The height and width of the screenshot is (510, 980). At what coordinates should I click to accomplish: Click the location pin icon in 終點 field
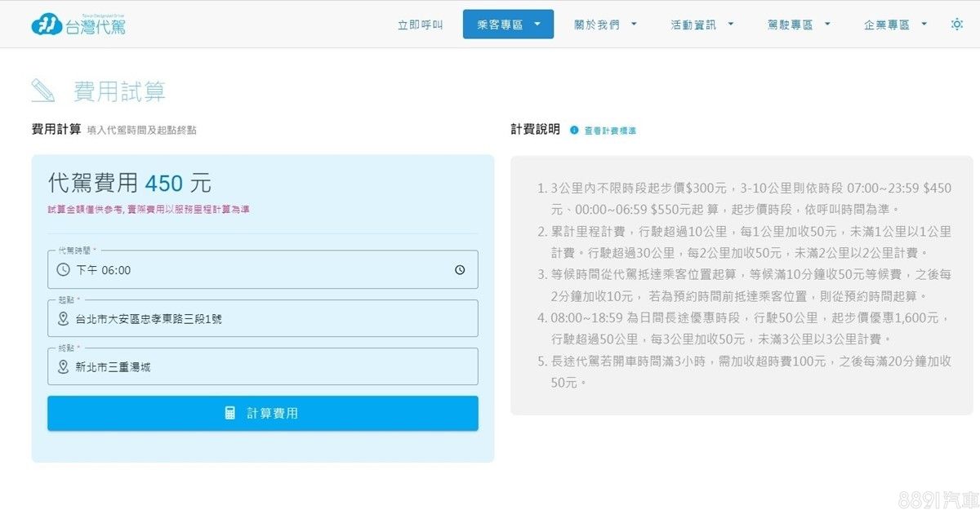(x=64, y=367)
